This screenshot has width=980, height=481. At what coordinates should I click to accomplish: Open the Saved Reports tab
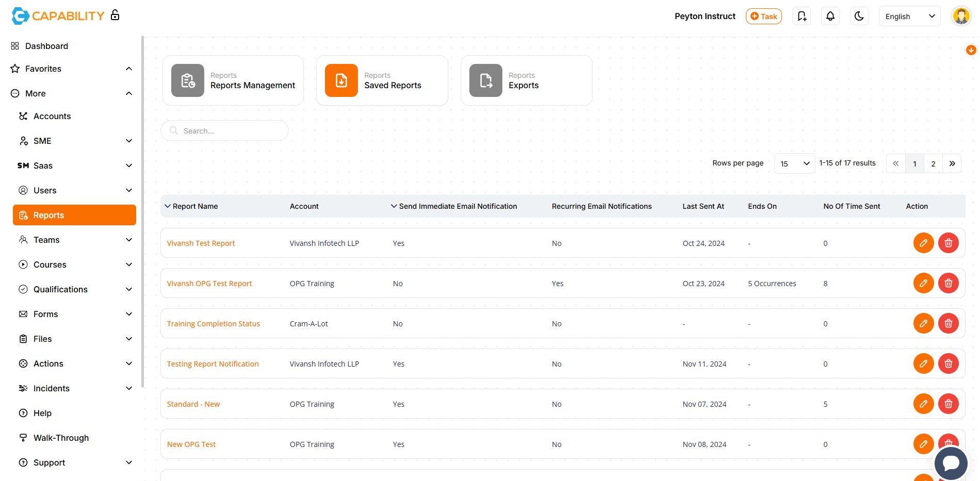click(382, 80)
